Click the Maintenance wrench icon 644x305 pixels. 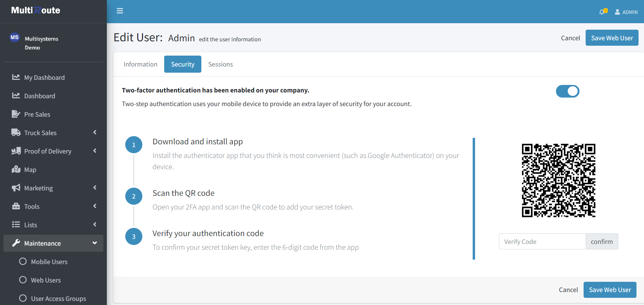[x=16, y=243]
